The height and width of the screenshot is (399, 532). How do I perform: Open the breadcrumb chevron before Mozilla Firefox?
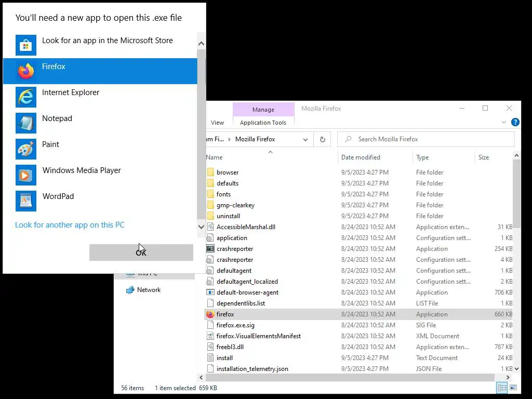229,139
